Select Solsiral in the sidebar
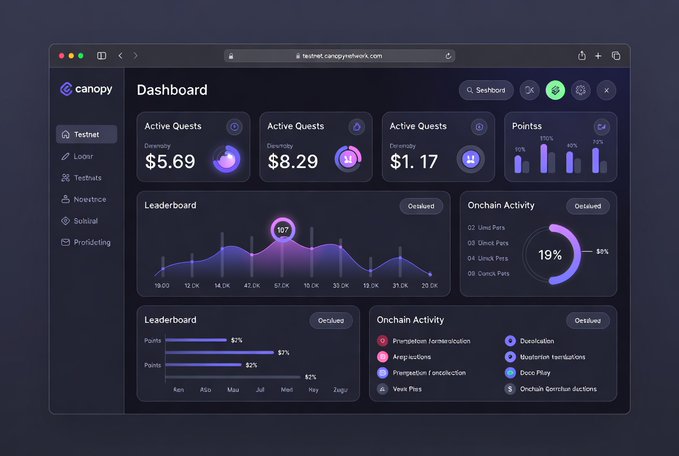This screenshot has width=679, height=456. 79,221
